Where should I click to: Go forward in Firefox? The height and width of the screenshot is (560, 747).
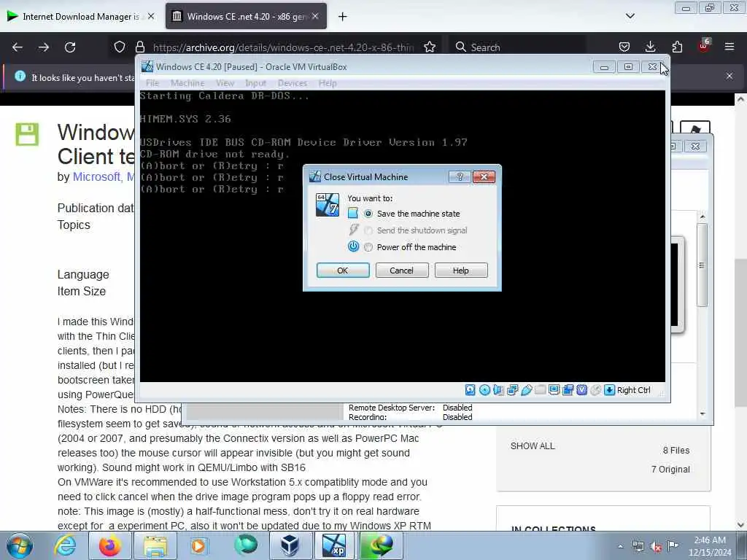(x=44, y=47)
